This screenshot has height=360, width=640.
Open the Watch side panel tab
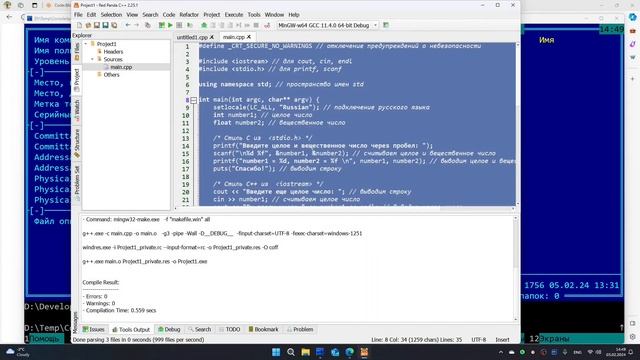tap(77, 110)
